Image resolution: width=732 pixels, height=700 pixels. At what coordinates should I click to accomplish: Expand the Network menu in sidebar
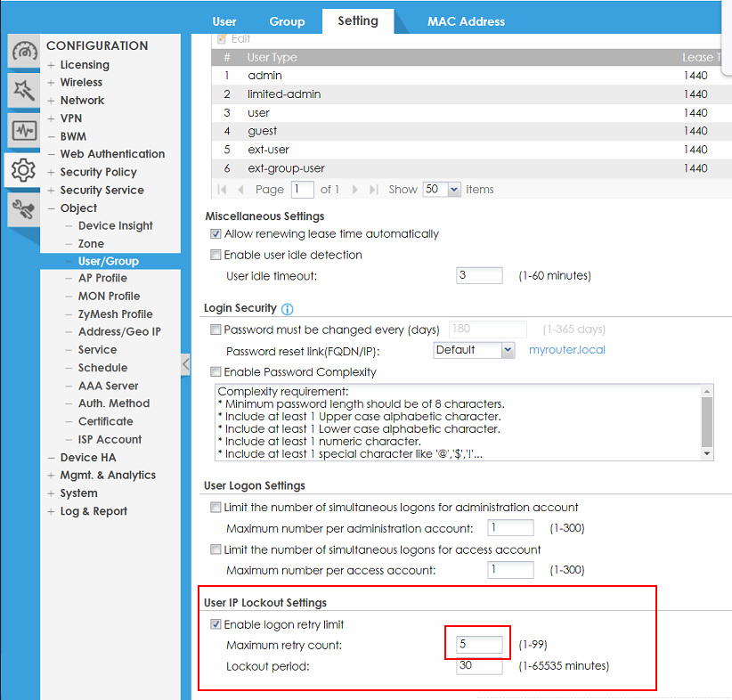click(x=82, y=101)
